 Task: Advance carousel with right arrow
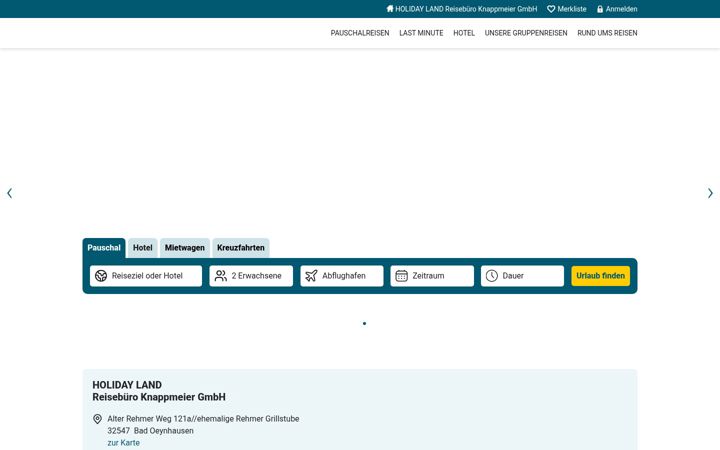[x=710, y=193]
